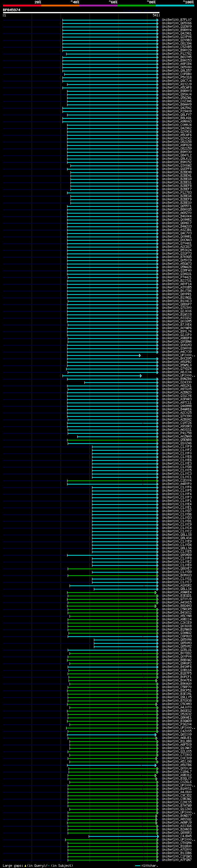Select the UniRef100_A5GPB2 label

coord(176,362)
